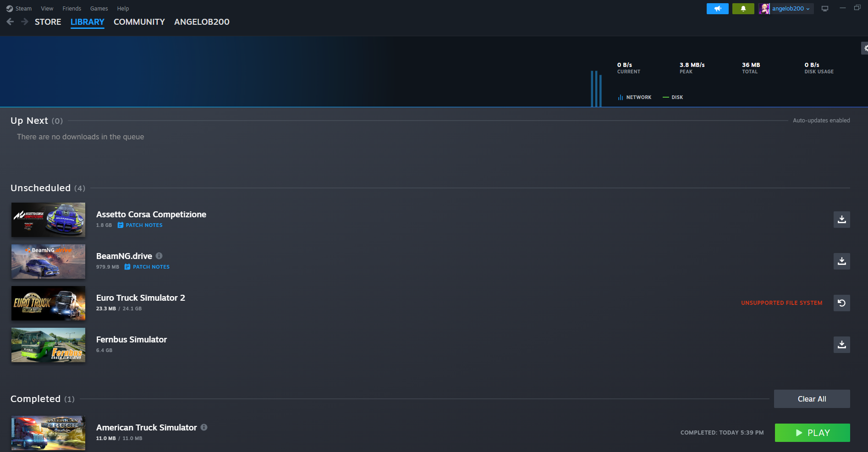Viewport: 868px width, 452px height.
Task: Open the View menu
Action: pyautogui.click(x=47, y=9)
